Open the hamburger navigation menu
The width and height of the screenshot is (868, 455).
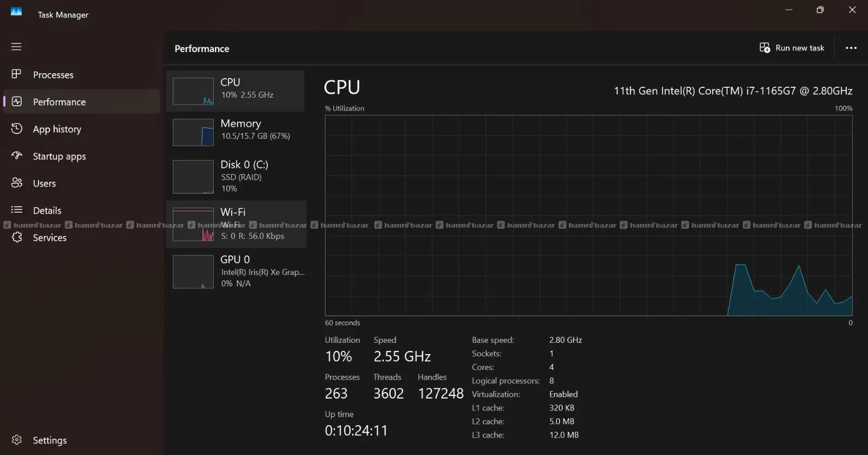(x=16, y=47)
